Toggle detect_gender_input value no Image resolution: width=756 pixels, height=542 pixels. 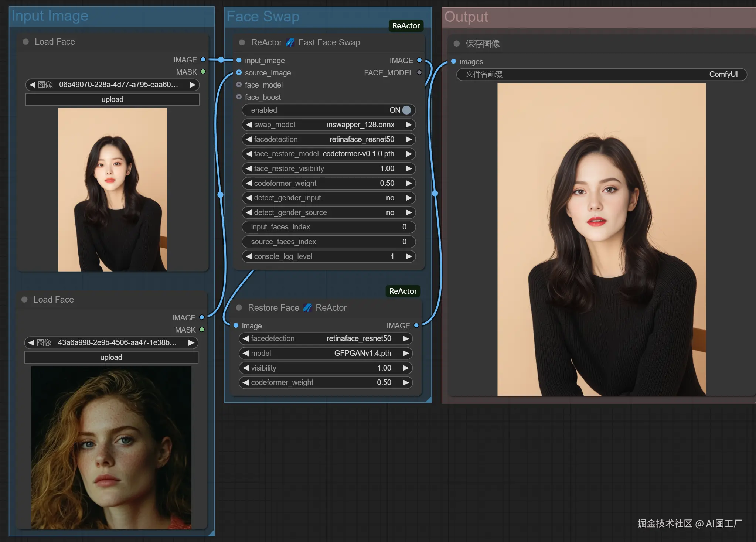pos(390,198)
